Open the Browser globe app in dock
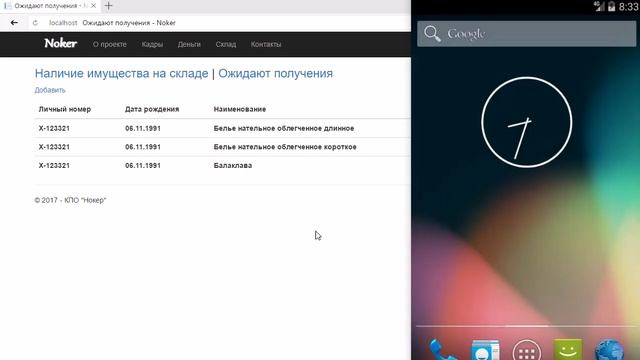The image size is (640, 360). point(609,350)
